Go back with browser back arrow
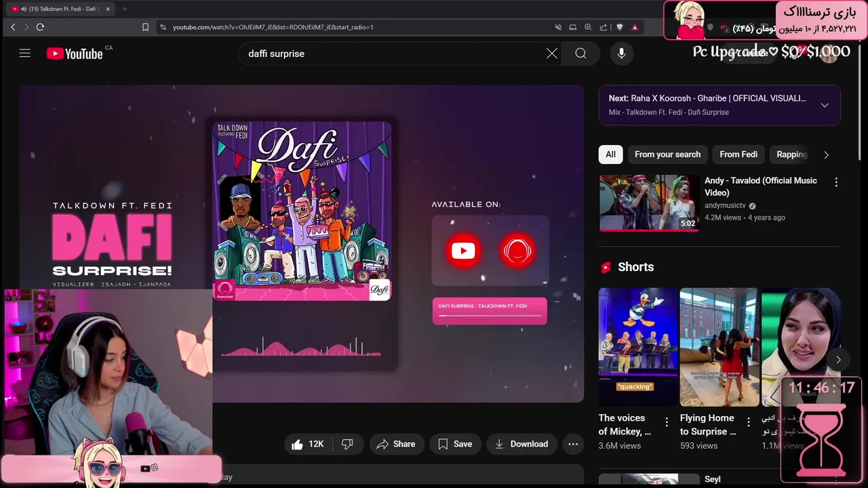This screenshot has height=488, width=868. pyautogui.click(x=13, y=27)
